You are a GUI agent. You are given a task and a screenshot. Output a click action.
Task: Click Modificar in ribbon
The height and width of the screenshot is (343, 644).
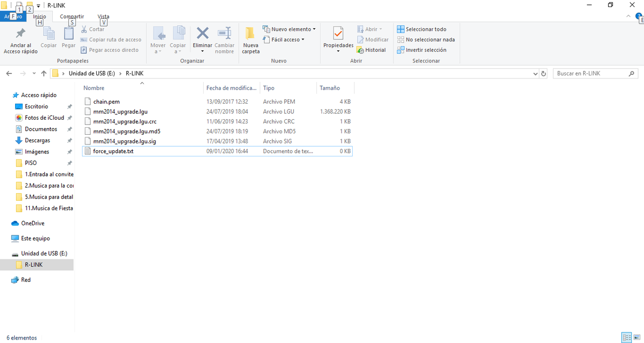[373, 40]
